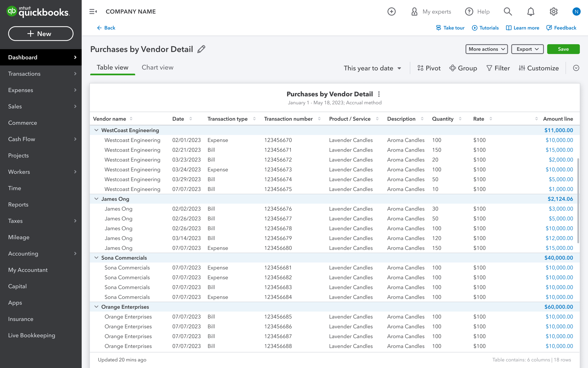Viewport: 588px width, 368px height.
Task: Open the Help menu
Action: tap(477, 12)
